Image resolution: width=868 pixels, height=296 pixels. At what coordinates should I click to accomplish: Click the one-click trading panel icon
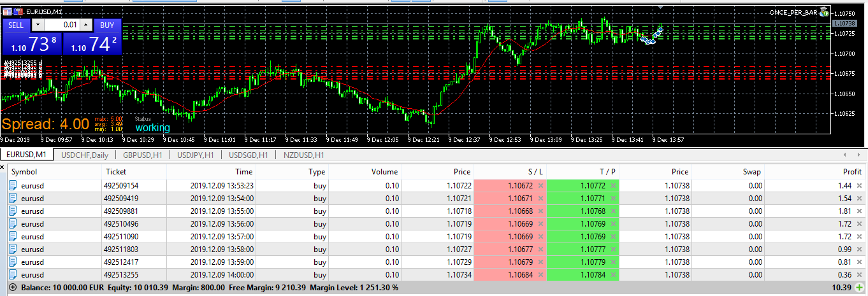[x=8, y=12]
